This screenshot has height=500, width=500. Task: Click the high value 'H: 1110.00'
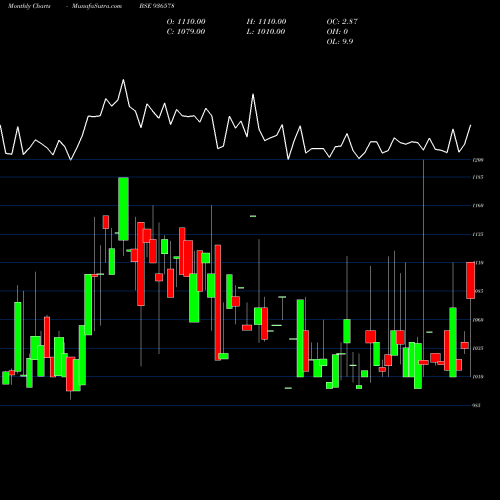(x=266, y=22)
